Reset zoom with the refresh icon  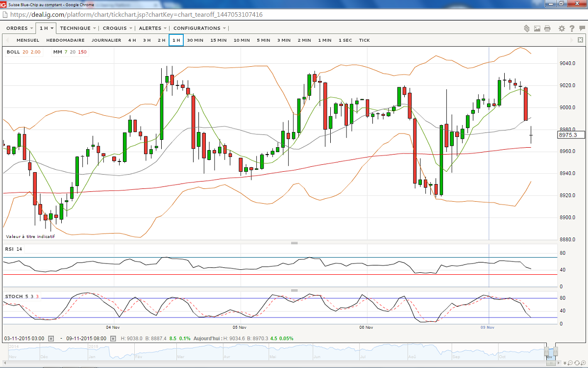tap(578, 363)
